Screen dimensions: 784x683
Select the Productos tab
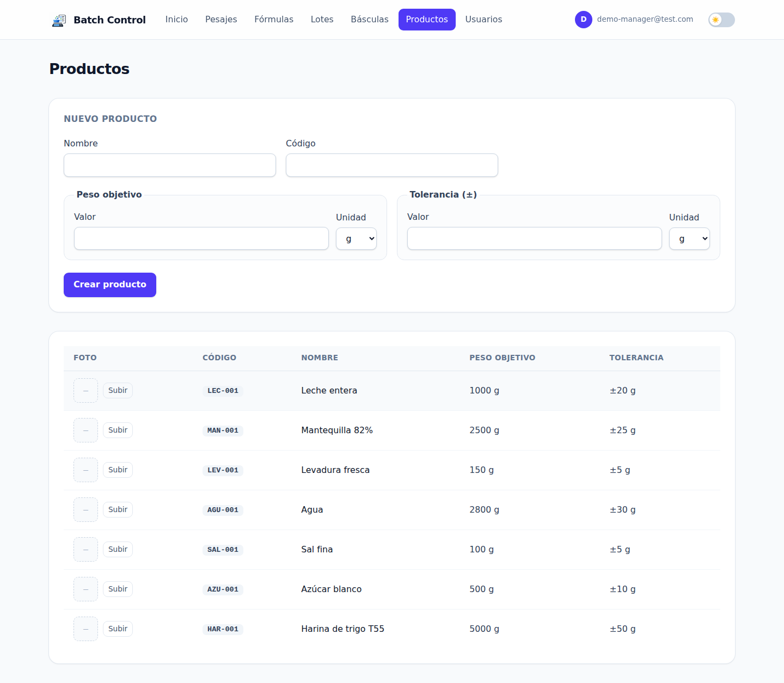[427, 20]
